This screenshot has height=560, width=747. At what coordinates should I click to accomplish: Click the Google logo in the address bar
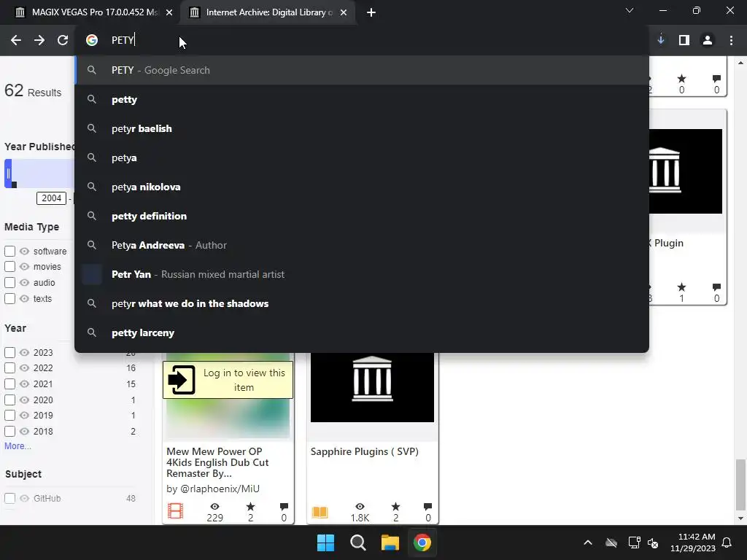[92, 40]
